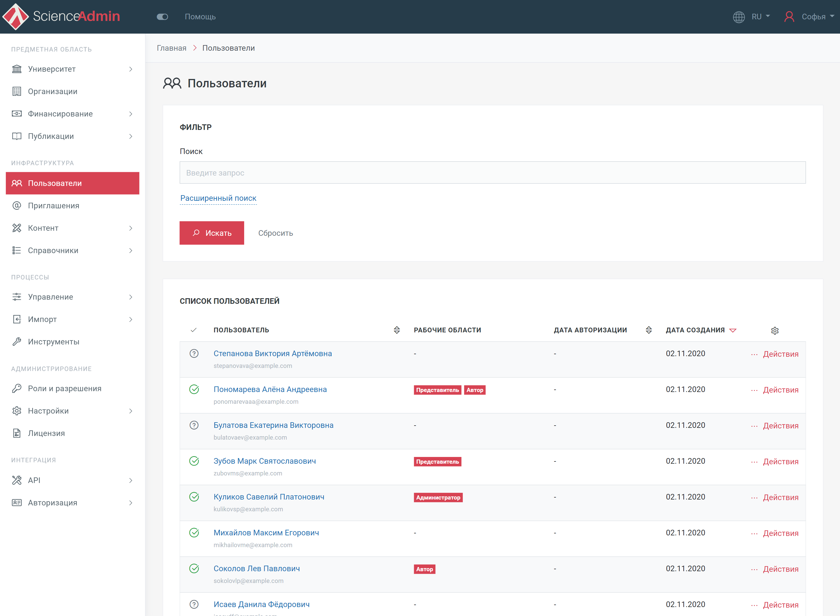
Task: Sort by Дата создания descending arrow
Action: pos(733,330)
